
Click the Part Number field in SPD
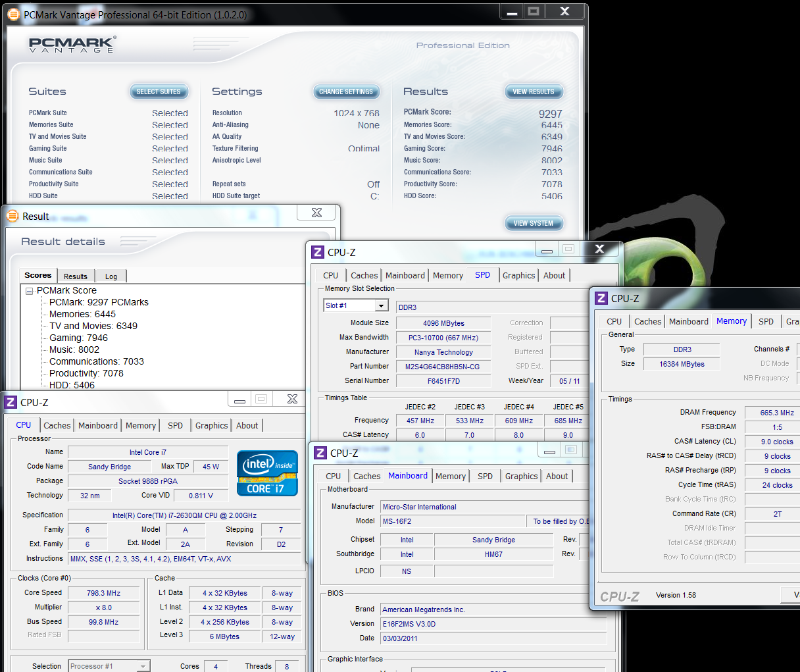point(442,367)
